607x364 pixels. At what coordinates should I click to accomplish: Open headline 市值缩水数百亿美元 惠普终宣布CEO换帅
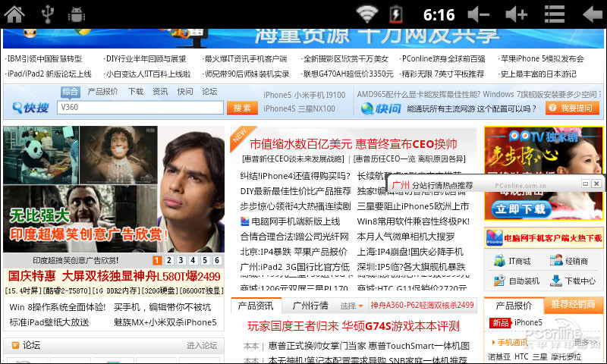(x=354, y=144)
